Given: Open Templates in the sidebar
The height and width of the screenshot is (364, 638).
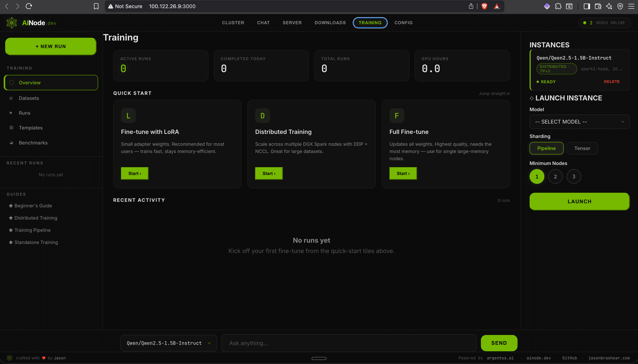Looking at the screenshot, I should click(51, 128).
